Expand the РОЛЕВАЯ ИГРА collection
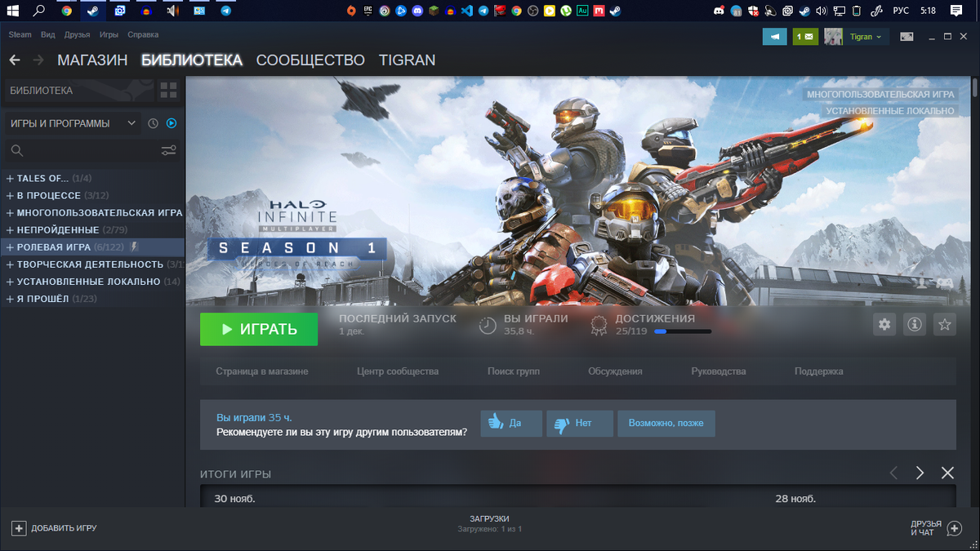980x551 pixels. 10,247
